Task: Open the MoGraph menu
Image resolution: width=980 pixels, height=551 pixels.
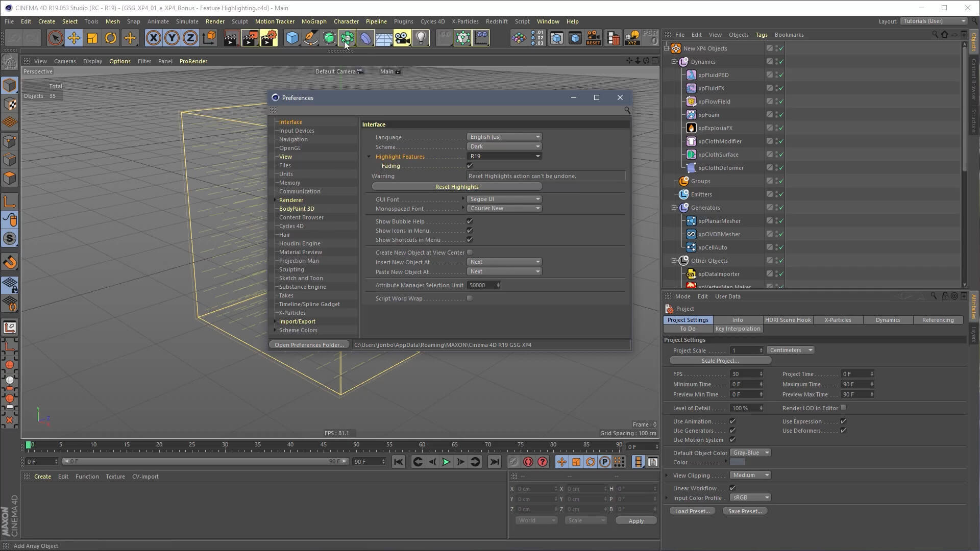Action: 313,21
